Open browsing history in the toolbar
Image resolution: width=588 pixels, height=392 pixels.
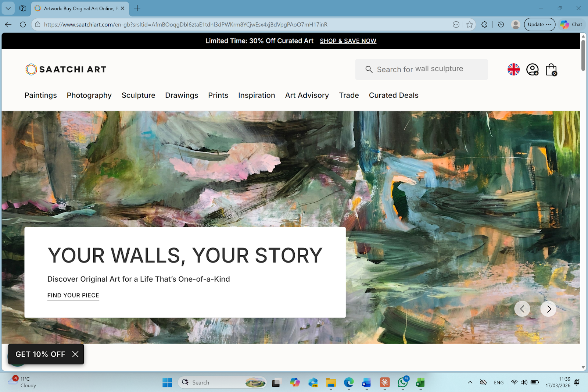point(500,24)
